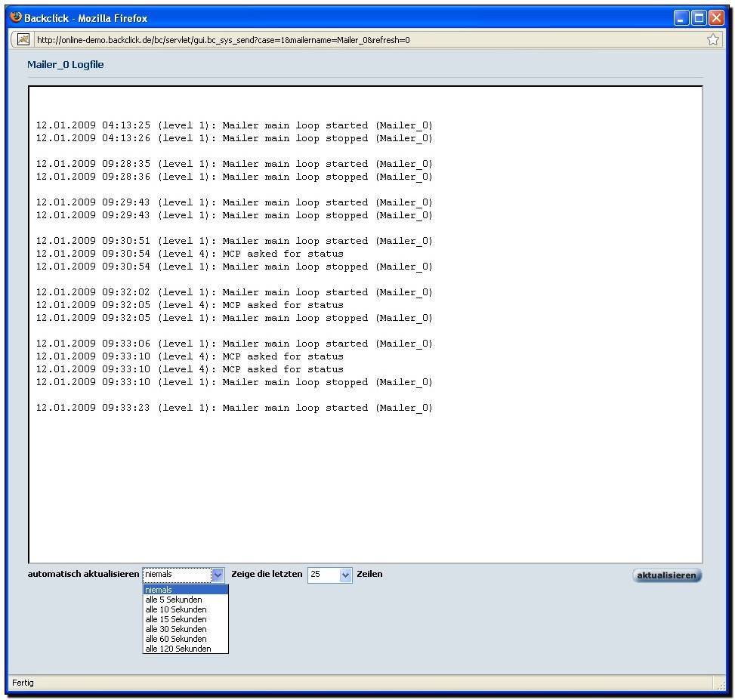Screen dimensions: 735x700
Task: Click log line '09:32:02 Mailer main loop started'
Action: point(234,292)
